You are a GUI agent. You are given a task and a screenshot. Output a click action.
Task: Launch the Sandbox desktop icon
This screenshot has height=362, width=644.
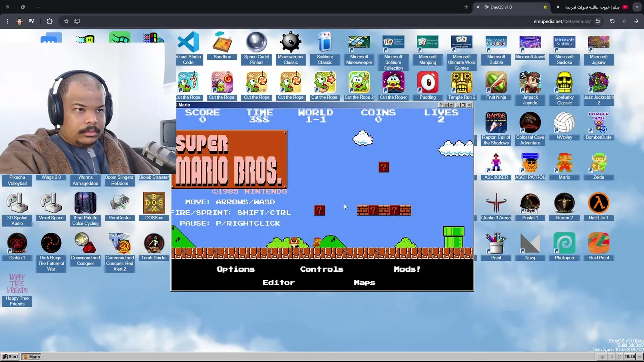click(x=222, y=46)
